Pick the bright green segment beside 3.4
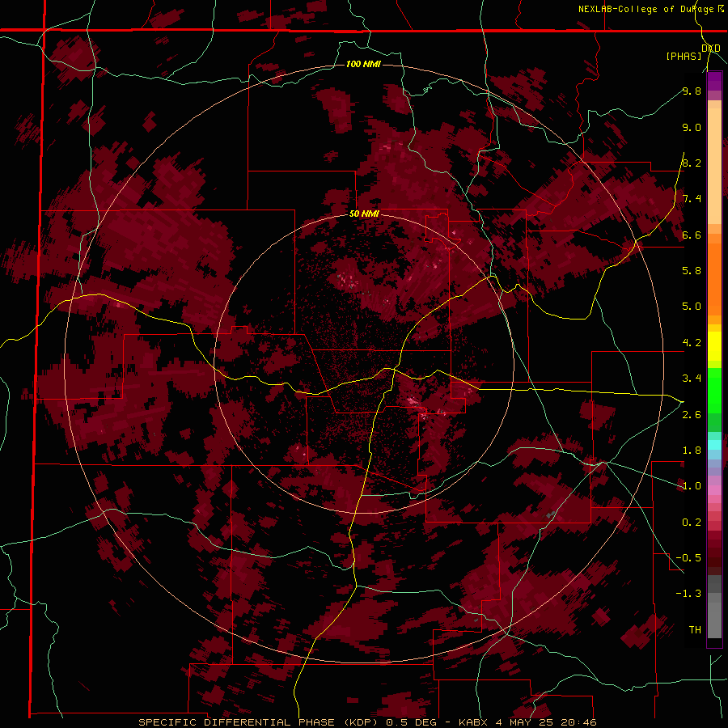Viewport: 728px width, 728px height. (x=714, y=390)
